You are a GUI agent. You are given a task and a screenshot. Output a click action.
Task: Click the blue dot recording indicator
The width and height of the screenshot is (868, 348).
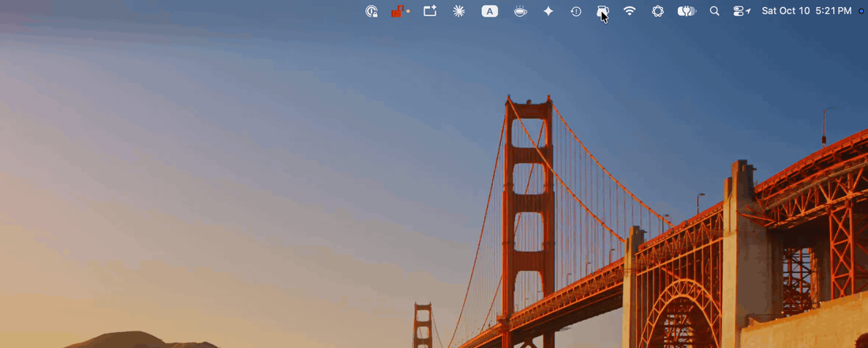tap(862, 11)
